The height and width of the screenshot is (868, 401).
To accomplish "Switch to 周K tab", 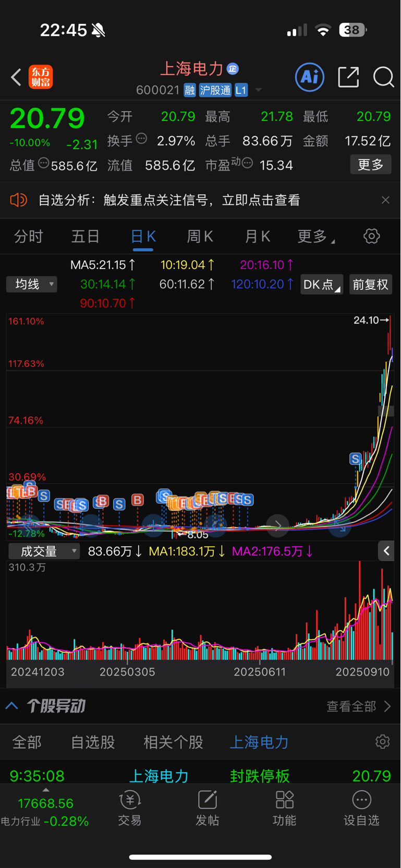I will (x=200, y=237).
